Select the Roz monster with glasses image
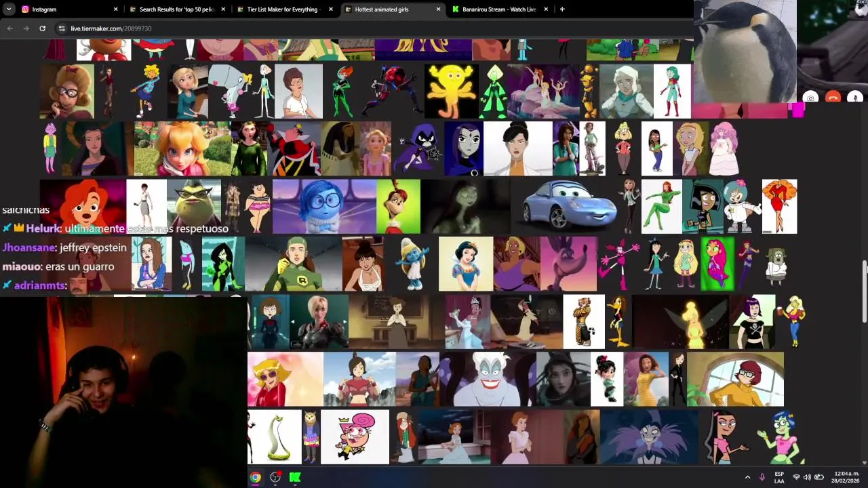 point(195,206)
